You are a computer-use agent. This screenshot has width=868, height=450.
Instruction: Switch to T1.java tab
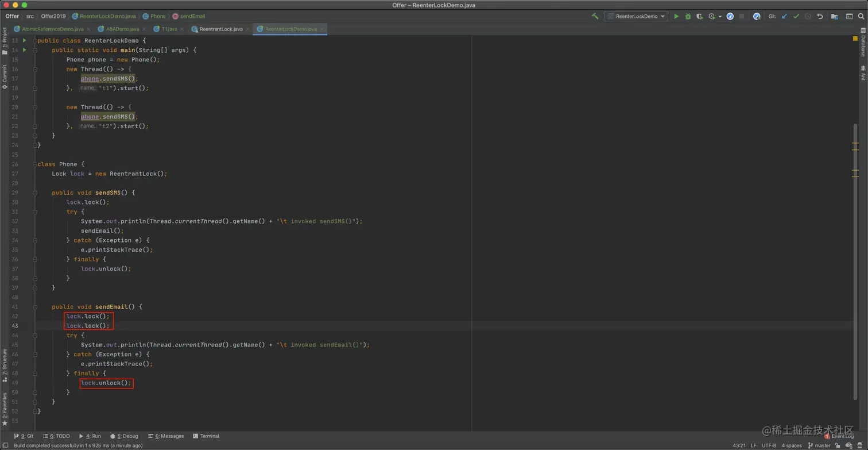coord(169,29)
